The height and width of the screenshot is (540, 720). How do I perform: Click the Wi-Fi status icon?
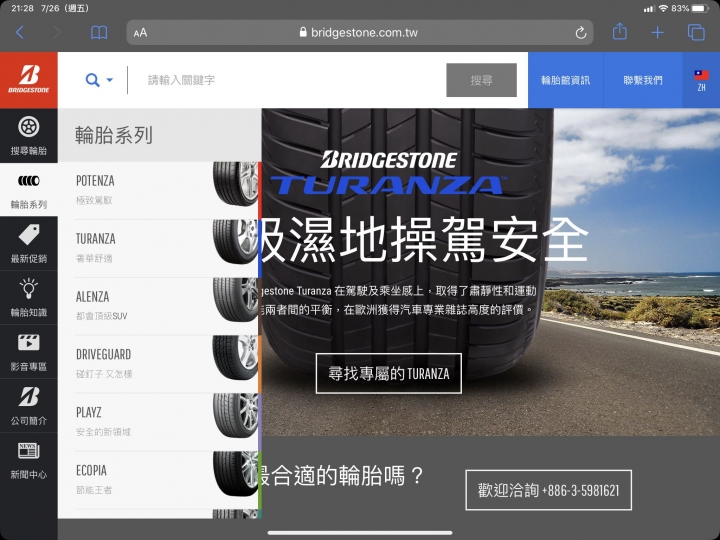pos(663,8)
